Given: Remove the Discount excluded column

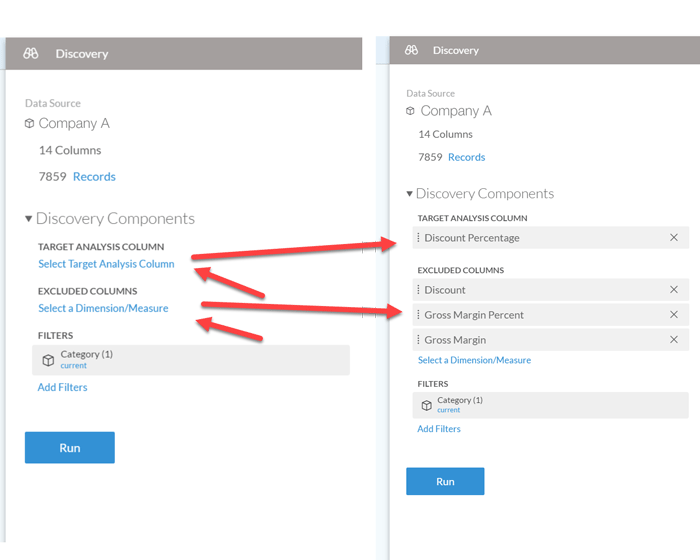Looking at the screenshot, I should click(x=674, y=290).
